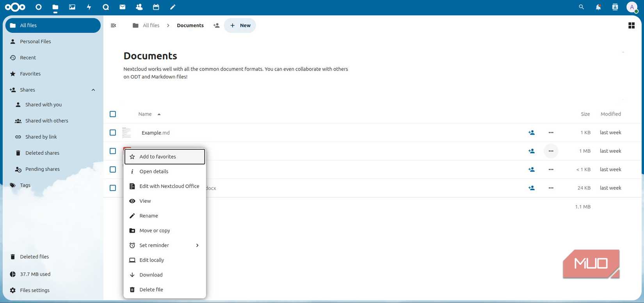Open the Talk chat app icon
This screenshot has height=303, width=644.
pyautogui.click(x=106, y=7)
